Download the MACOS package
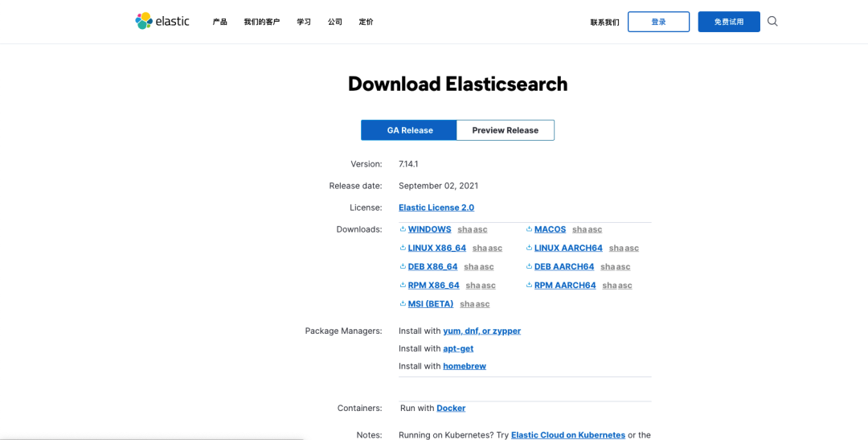Image resolution: width=868 pixels, height=440 pixels. click(x=551, y=229)
